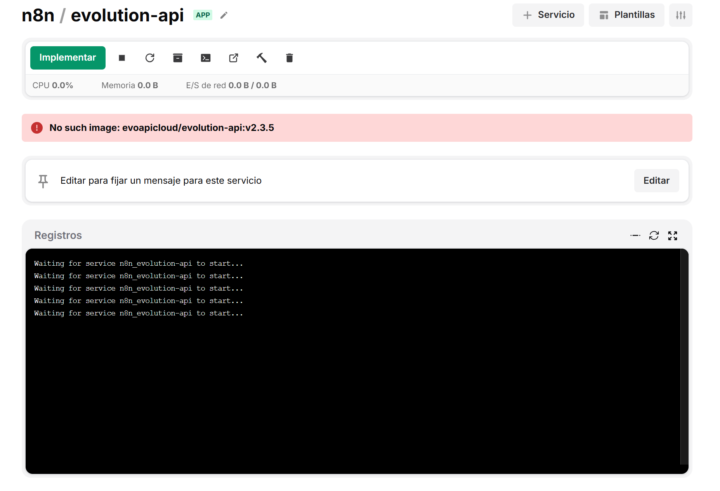720x491 pixels.
Task: Open the terminal console icon
Action: [206, 58]
